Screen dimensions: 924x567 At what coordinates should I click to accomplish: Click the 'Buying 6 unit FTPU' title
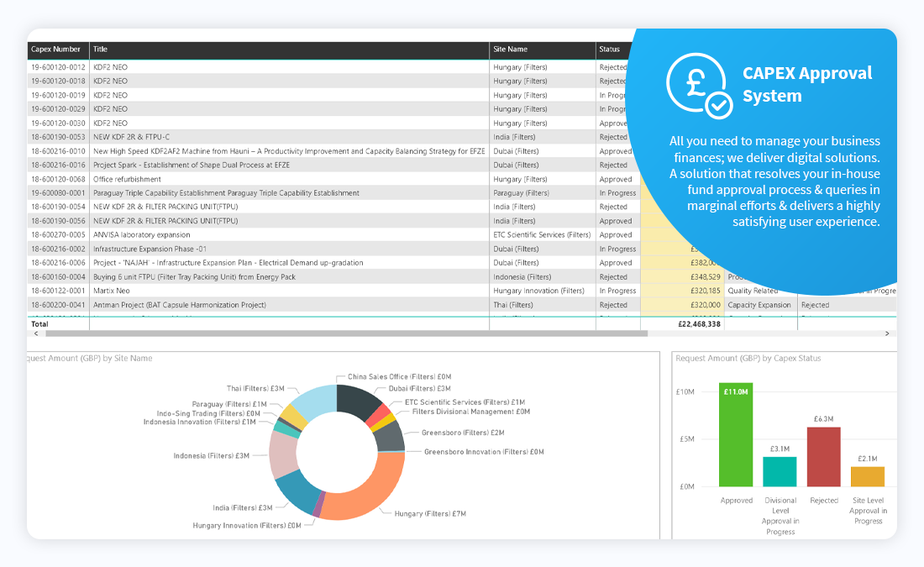click(x=195, y=277)
